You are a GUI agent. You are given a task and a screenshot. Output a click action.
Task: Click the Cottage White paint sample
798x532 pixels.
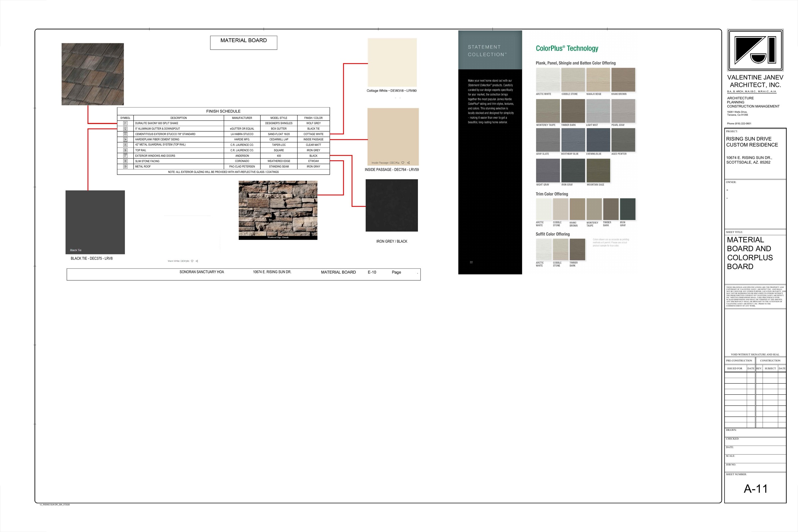(x=392, y=63)
